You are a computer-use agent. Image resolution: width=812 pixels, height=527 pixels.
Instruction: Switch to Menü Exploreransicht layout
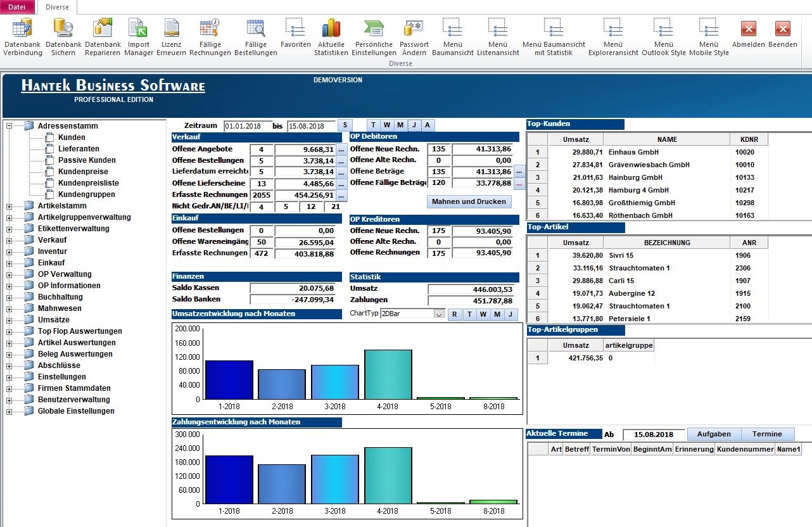pyautogui.click(x=613, y=37)
